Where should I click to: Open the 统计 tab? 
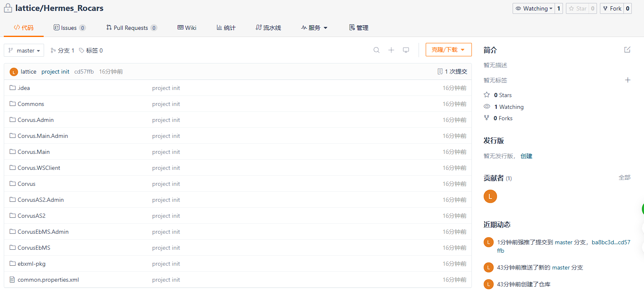pyautogui.click(x=226, y=28)
